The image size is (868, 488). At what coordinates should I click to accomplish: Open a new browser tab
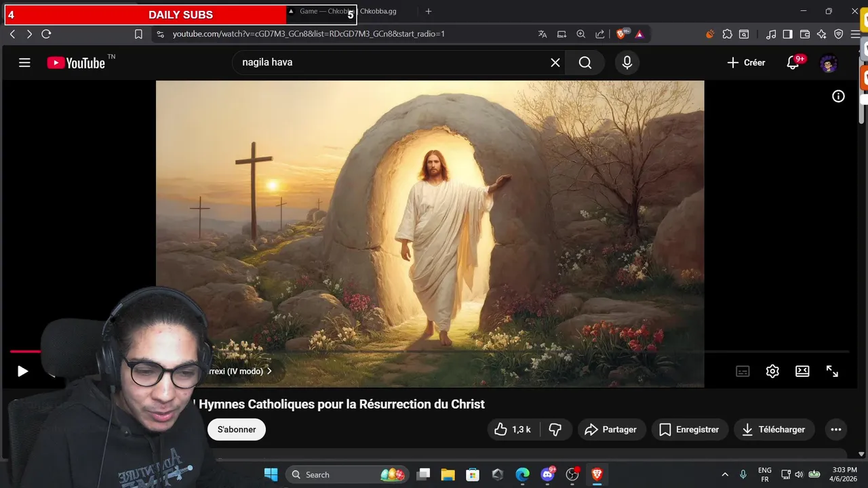tap(428, 12)
